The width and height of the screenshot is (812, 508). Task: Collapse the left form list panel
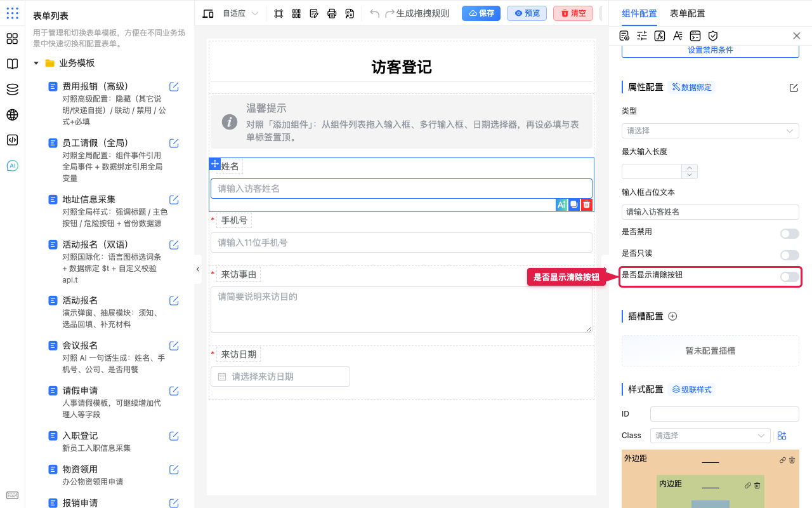click(198, 269)
